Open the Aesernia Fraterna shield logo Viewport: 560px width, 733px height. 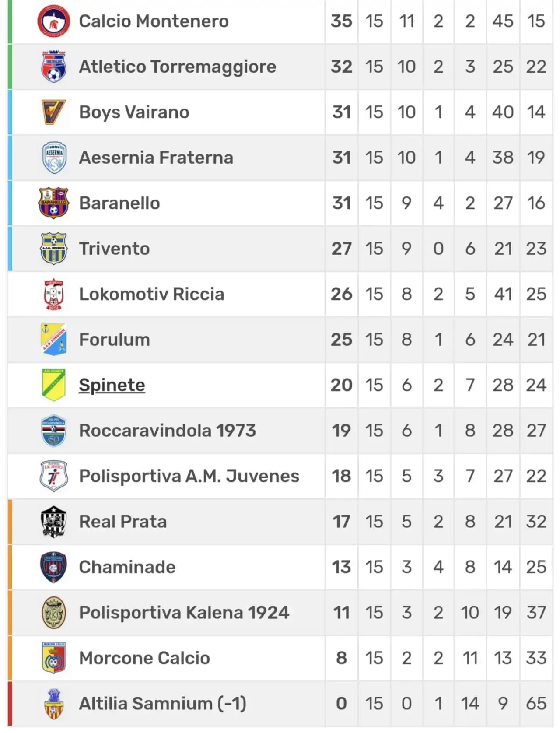tap(53, 158)
